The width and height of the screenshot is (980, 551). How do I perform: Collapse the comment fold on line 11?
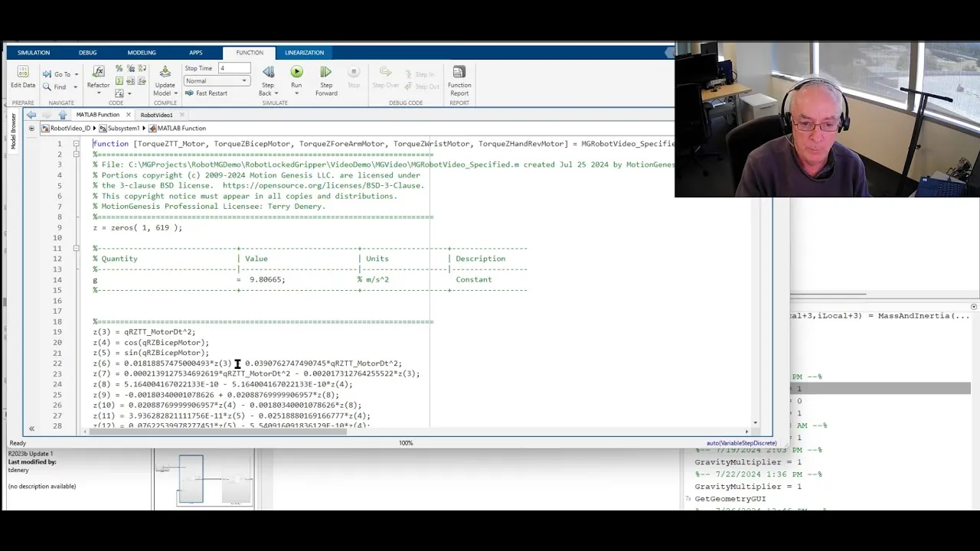pyautogui.click(x=76, y=248)
